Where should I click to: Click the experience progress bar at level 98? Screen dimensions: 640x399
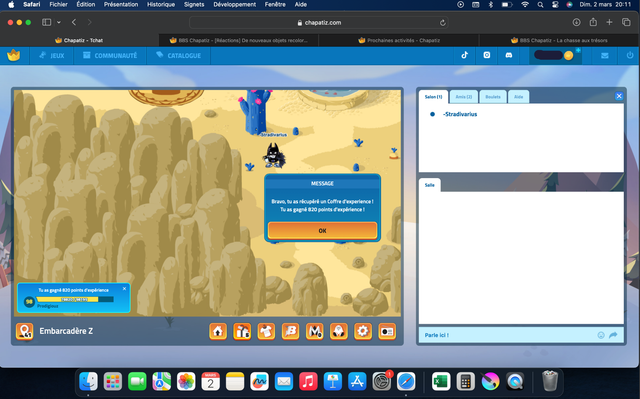coord(75,299)
